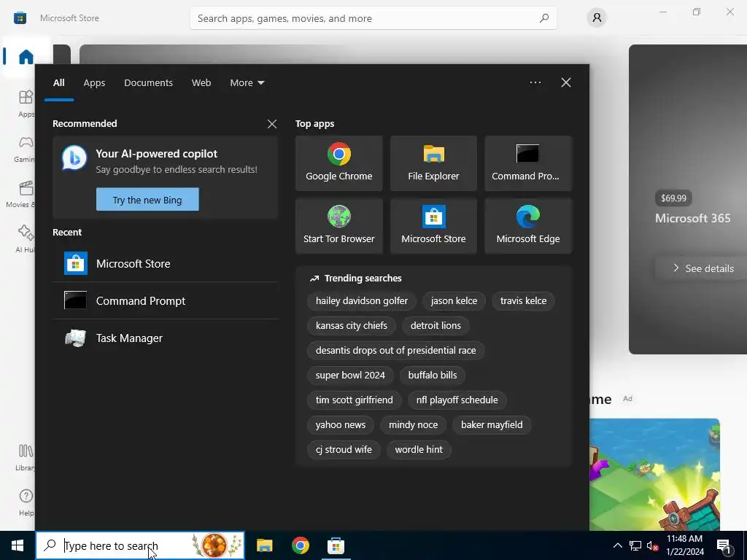747x560 pixels.
Task: Search trending cj stroud wife
Action: coord(344,449)
